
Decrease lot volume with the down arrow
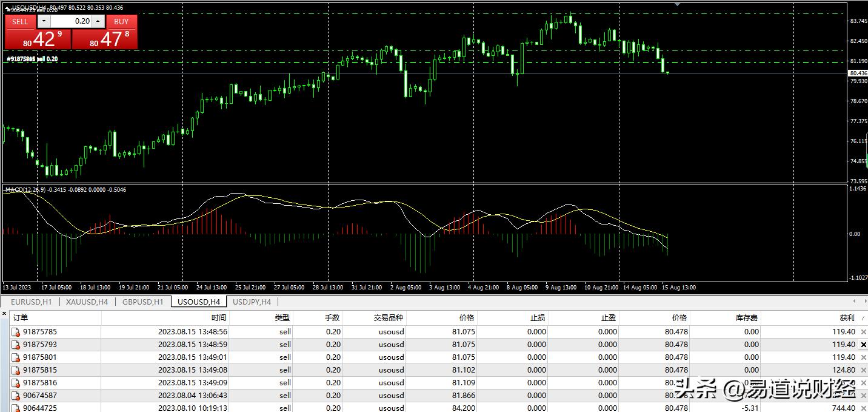pos(43,21)
